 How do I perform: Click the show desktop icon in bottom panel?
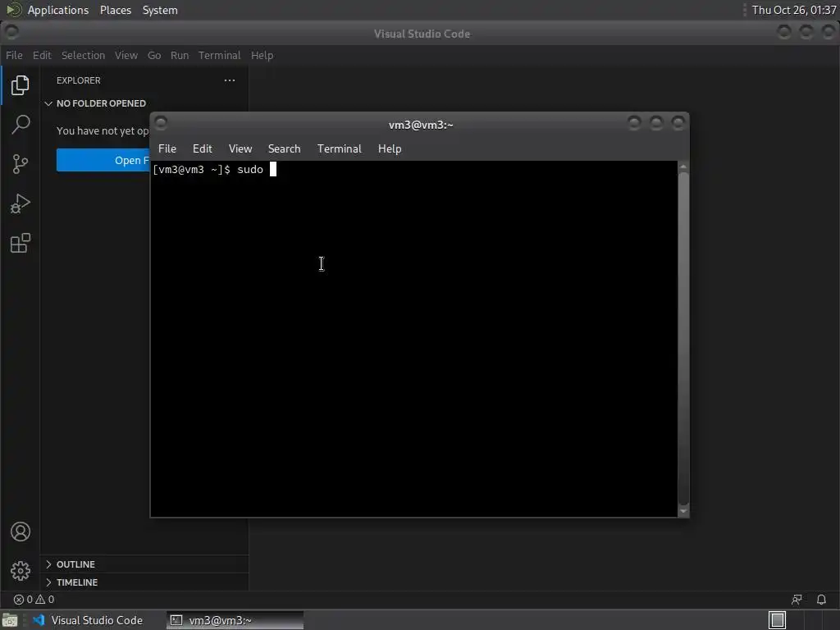(x=10, y=620)
